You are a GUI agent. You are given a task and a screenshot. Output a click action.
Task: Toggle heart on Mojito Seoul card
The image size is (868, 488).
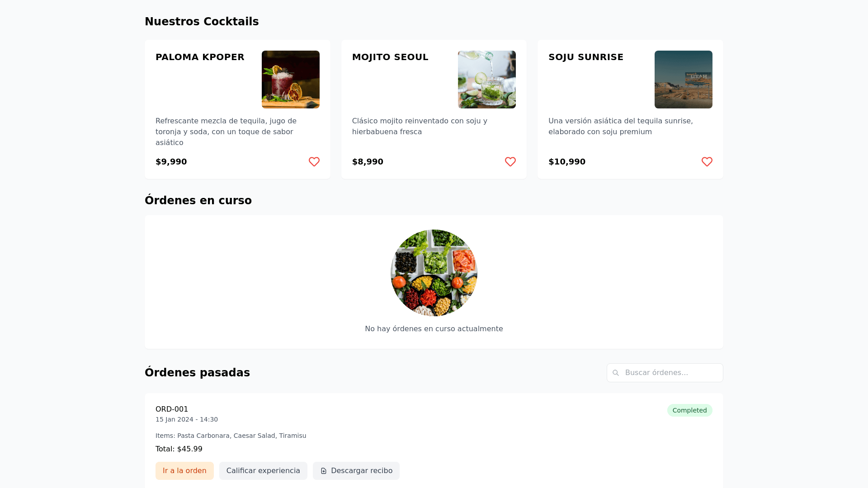[x=510, y=162]
